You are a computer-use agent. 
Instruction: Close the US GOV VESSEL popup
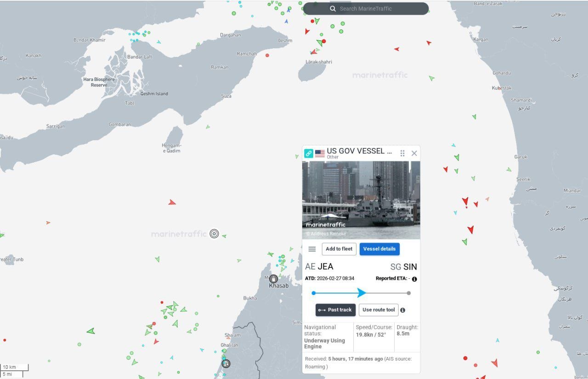414,153
